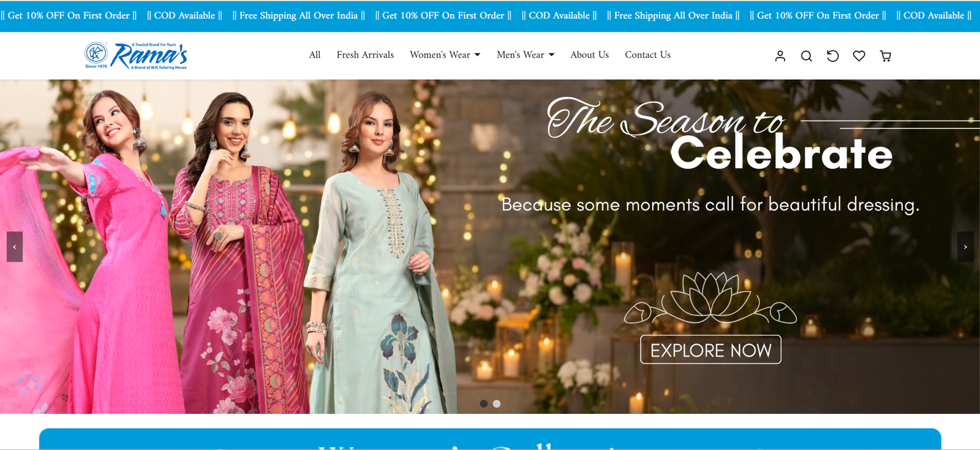The image size is (980, 450).
Task: Go to previous banner slide arrow
Action: coord(15,246)
